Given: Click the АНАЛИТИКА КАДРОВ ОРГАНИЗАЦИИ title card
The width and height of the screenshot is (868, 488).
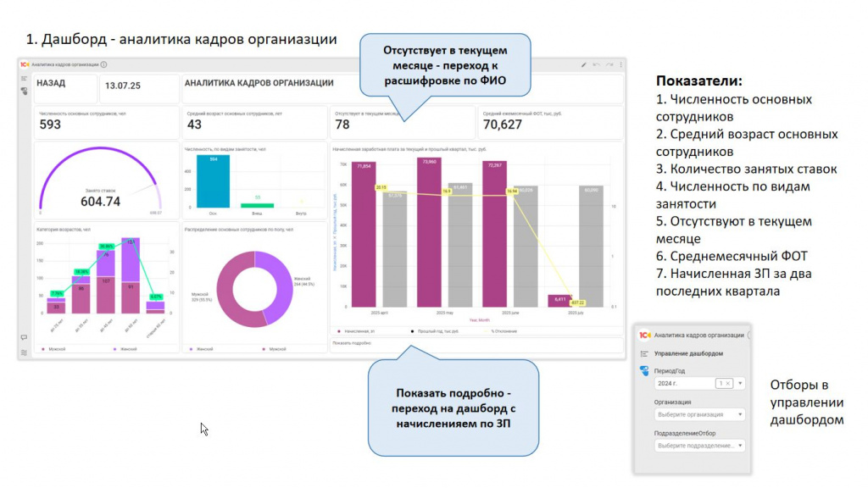Looking at the screenshot, I should coord(403,88).
